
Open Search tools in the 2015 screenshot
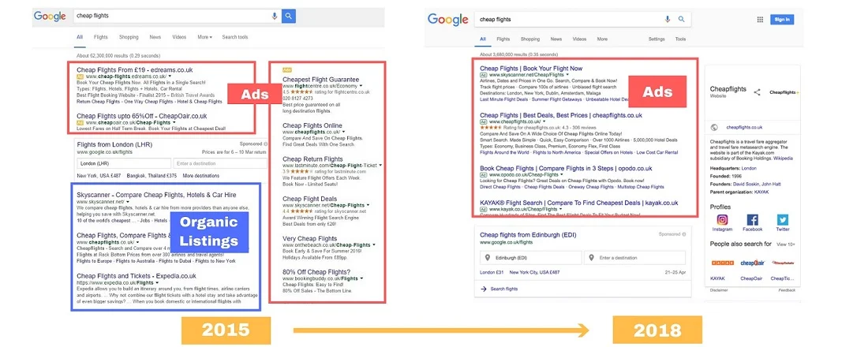coord(234,37)
